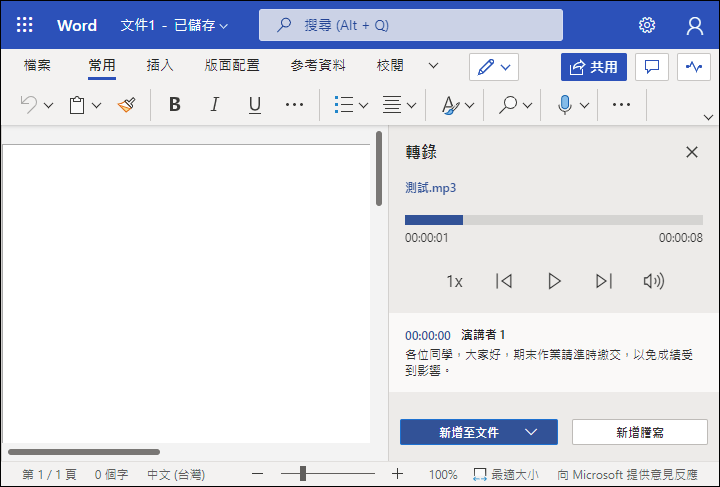Open more ribbon commands ellipsis
Viewport: 720px width, 487px height.
621,105
